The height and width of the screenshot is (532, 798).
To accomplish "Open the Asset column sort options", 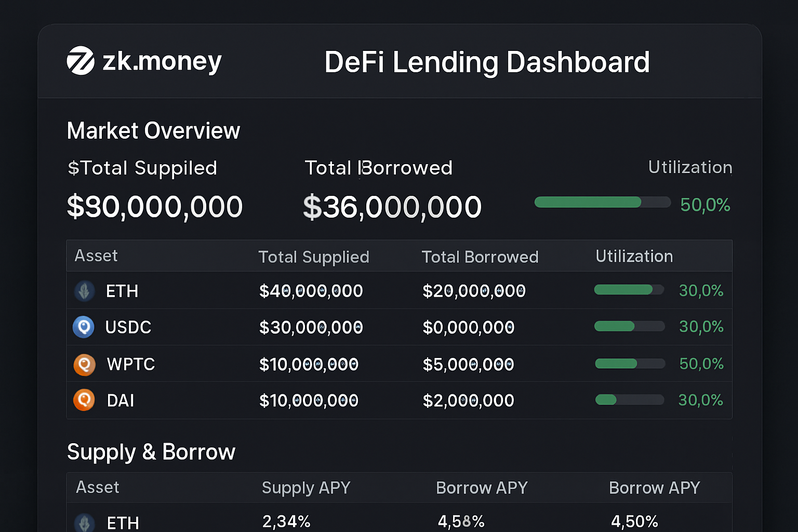I will 96,256.
